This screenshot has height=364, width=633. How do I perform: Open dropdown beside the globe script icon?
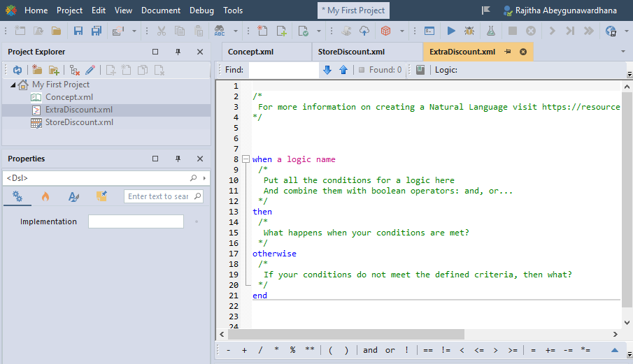(626, 31)
